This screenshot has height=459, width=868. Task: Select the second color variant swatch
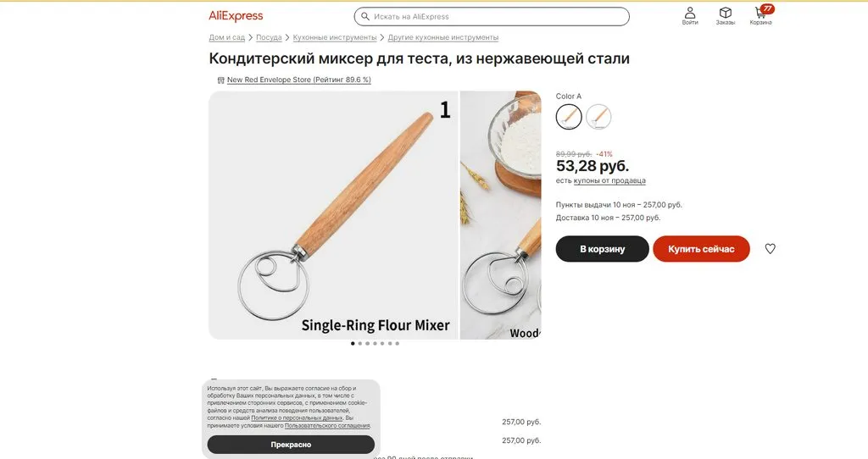tap(598, 117)
